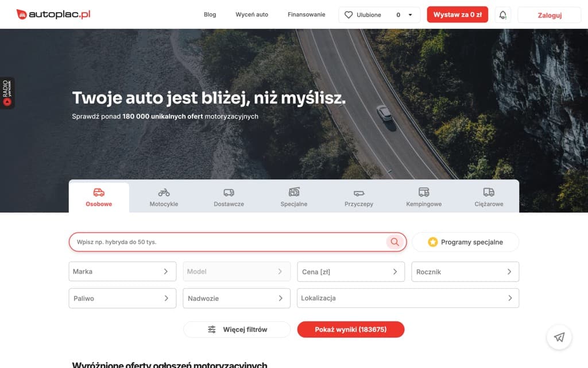This screenshot has height=368, width=588.
Task: Switch to the Motocykle category tab
Action: 163,197
